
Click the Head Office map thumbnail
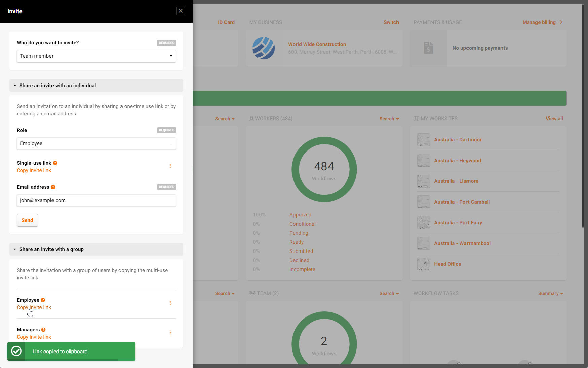coord(424,264)
